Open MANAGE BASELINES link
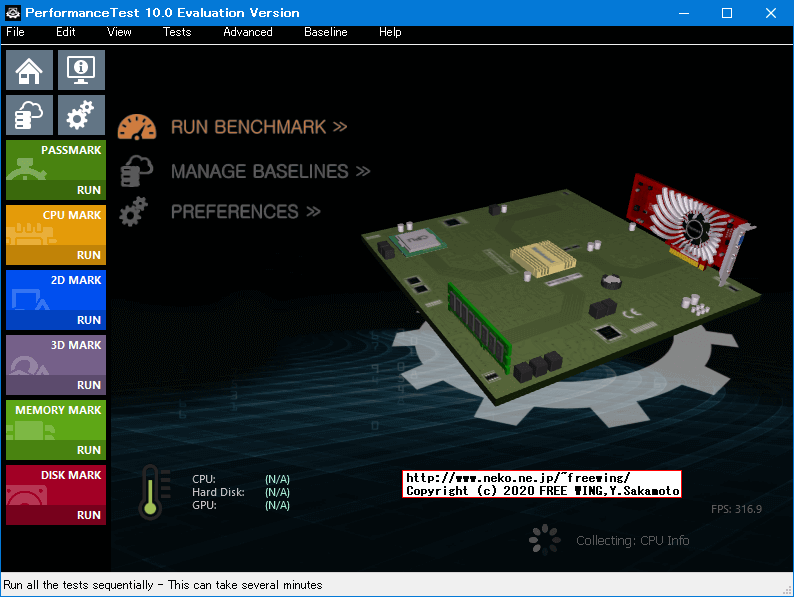This screenshot has width=794, height=597. tap(271, 172)
